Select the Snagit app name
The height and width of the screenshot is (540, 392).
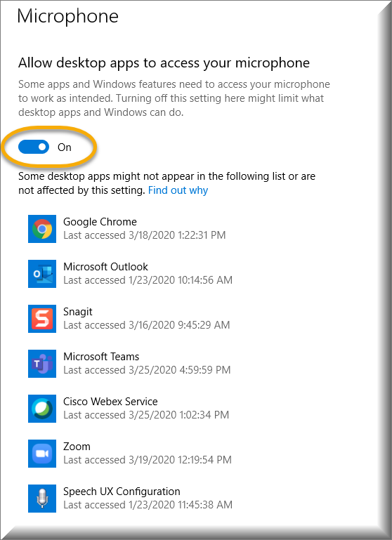[78, 312]
